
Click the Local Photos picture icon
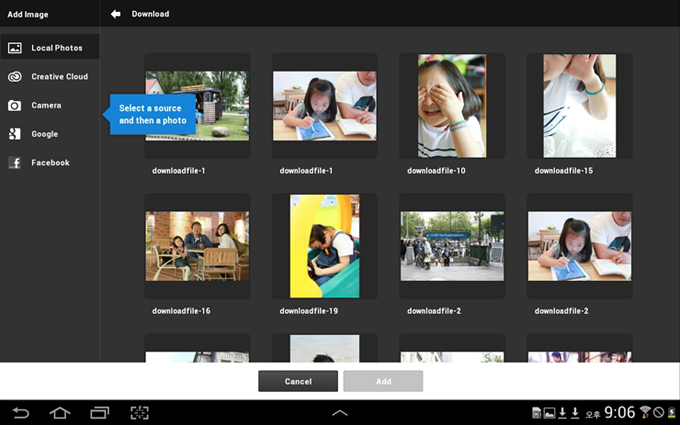tap(15, 48)
